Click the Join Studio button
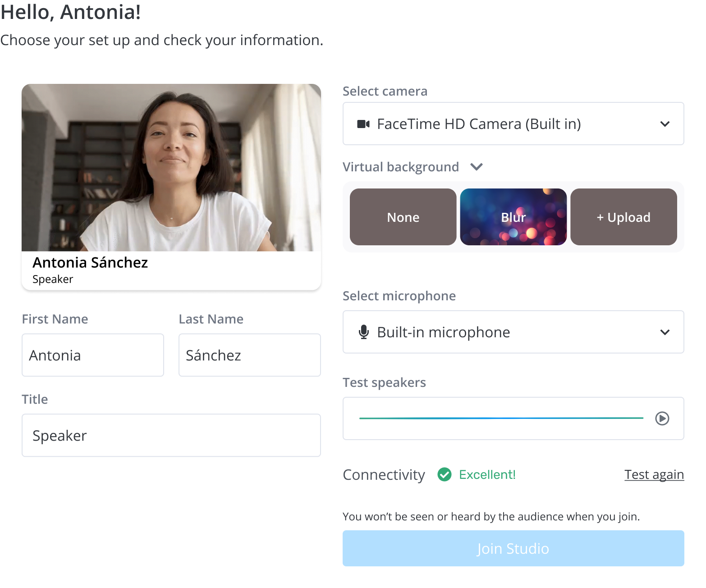706x588 pixels. tap(513, 548)
